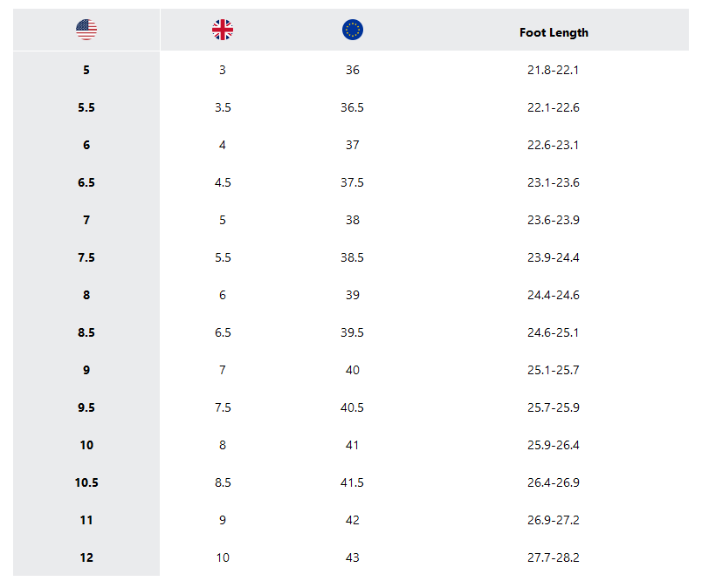The height and width of the screenshot is (588, 702).
Task: Click UK size 10 cell
Action: (x=223, y=557)
